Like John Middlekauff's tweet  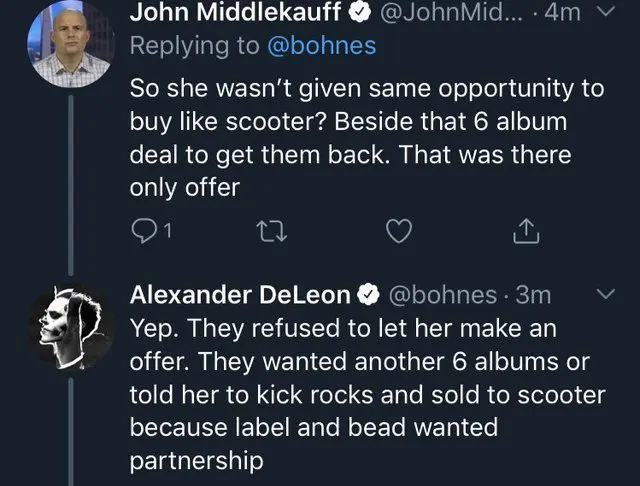[x=399, y=233]
